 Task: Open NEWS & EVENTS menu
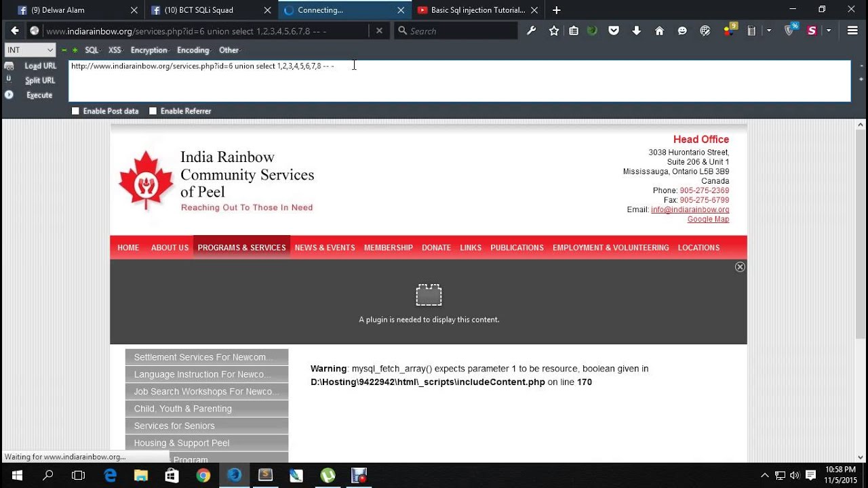[x=325, y=247]
